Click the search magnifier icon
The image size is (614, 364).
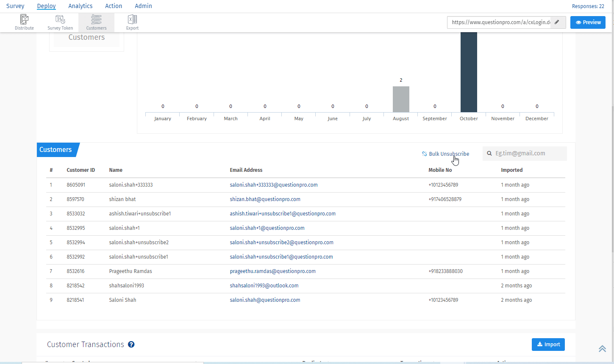coord(489,154)
